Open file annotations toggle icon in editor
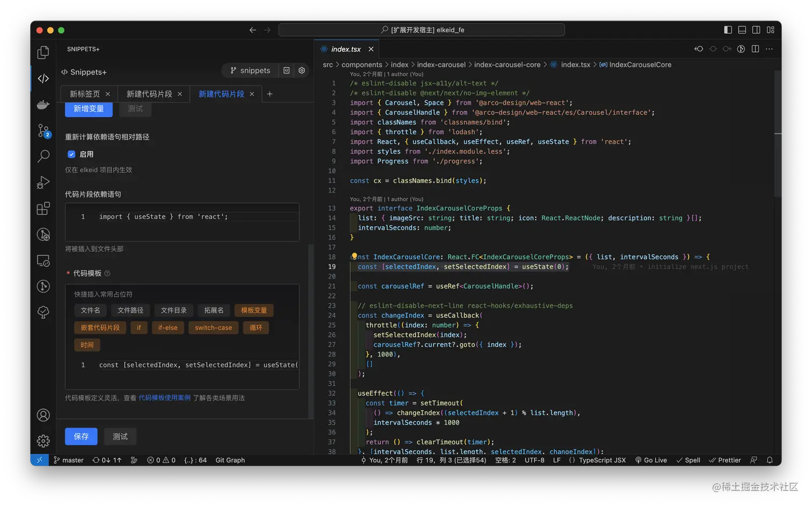The image size is (812, 506). tap(741, 49)
